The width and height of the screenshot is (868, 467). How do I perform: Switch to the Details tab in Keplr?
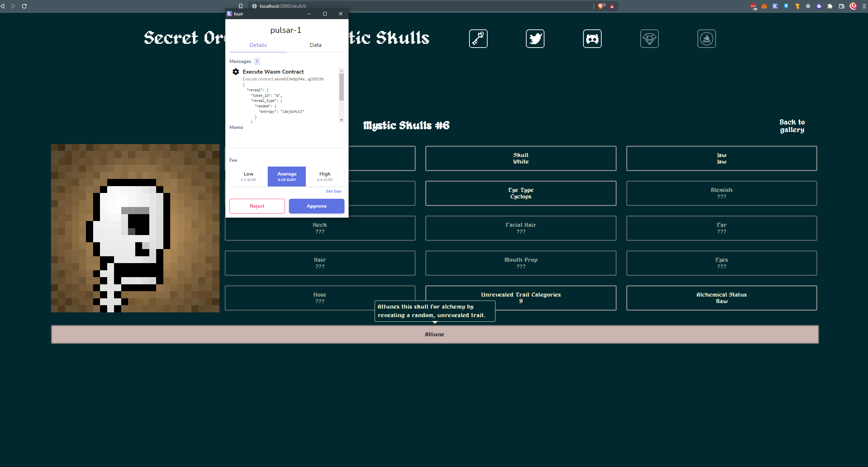258,45
